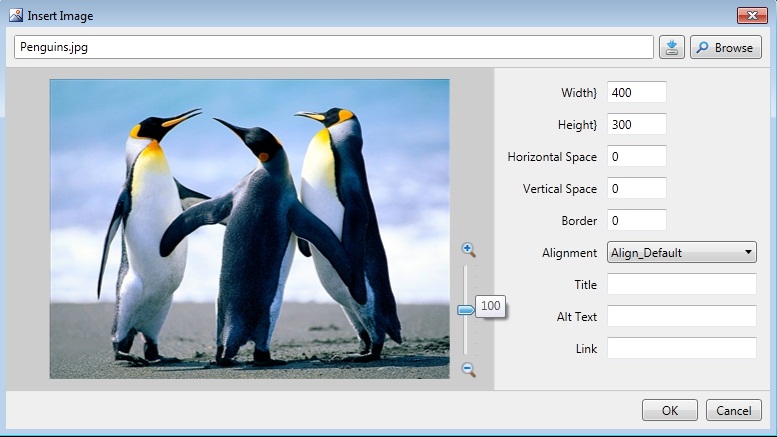Open the Browse file dialog
777x437 pixels.
tap(725, 47)
